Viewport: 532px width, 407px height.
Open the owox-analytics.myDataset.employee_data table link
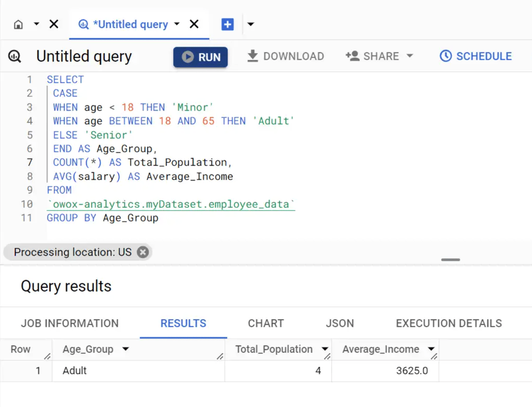click(x=171, y=205)
